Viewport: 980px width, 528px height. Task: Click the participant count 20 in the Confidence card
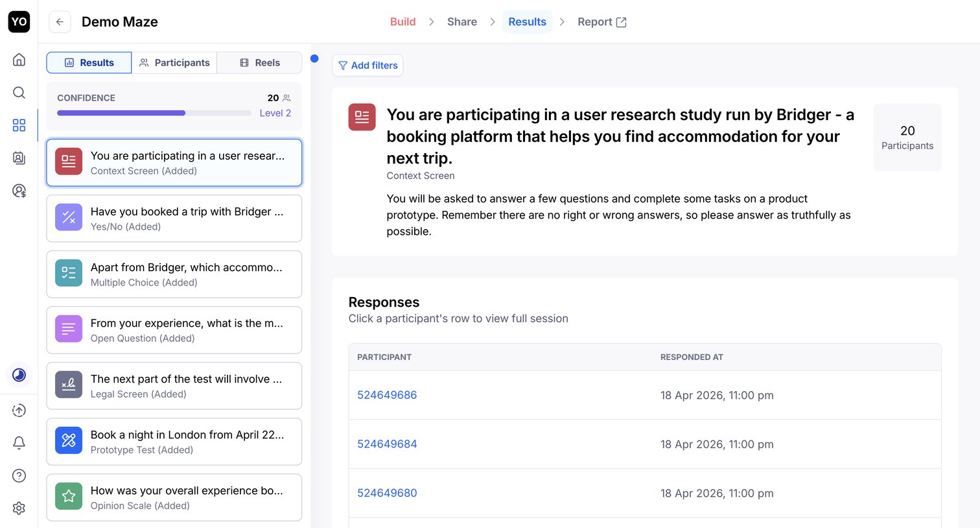pyautogui.click(x=273, y=98)
